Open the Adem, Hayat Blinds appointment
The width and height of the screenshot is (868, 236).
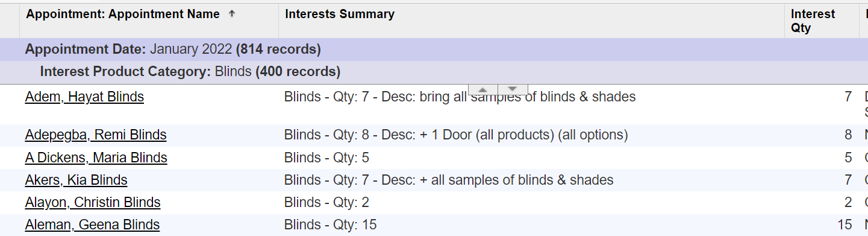point(84,97)
